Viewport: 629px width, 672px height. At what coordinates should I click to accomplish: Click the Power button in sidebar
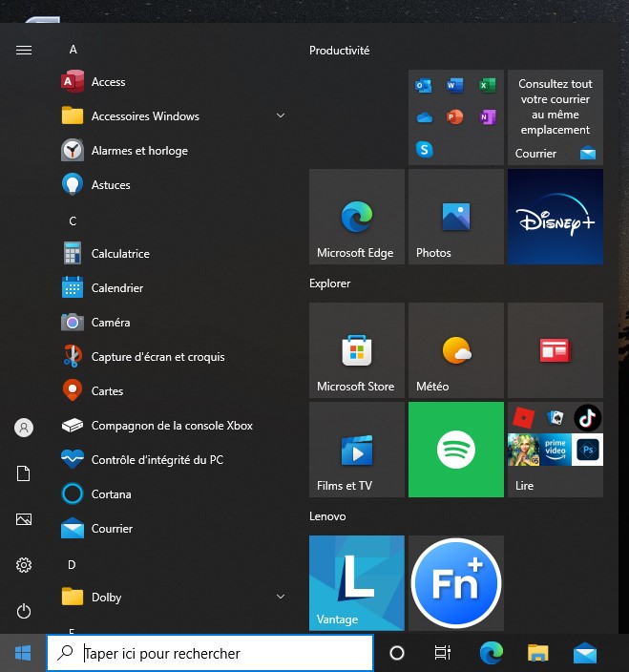[x=24, y=611]
